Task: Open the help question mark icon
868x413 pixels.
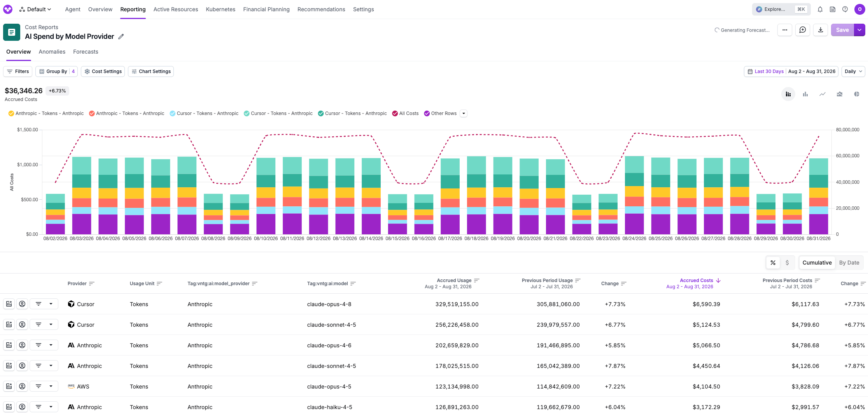Action: click(845, 9)
